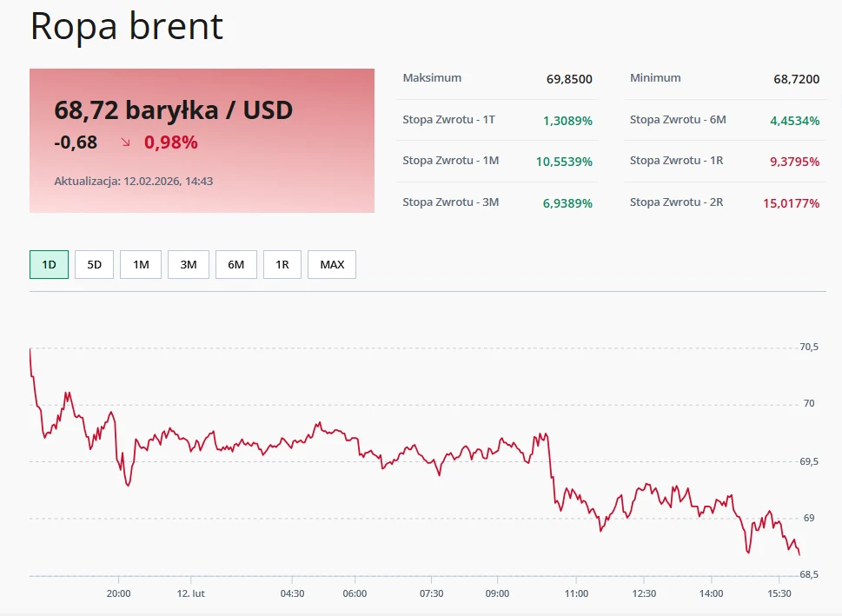Click the Ropa brent page heading

(x=124, y=27)
